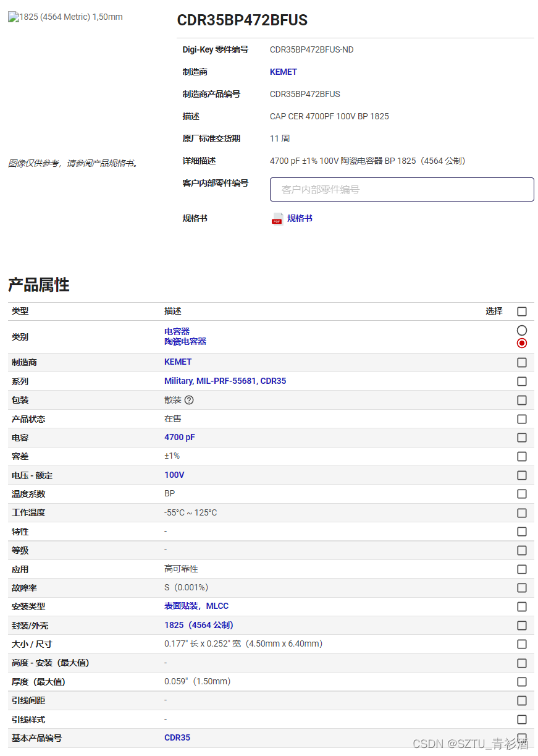The width and height of the screenshot is (538, 756).
Task: Check the 产品状态 row checkbox
Action: [522, 419]
